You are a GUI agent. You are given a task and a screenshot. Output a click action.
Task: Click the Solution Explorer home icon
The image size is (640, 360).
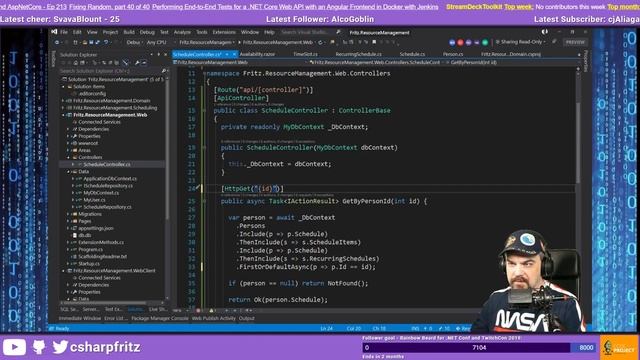click(x=76, y=63)
